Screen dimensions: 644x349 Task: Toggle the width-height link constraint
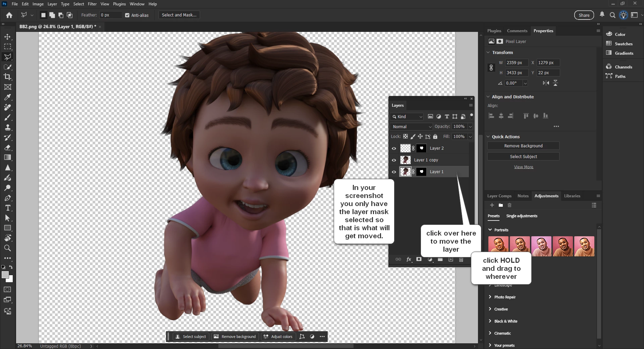click(491, 68)
